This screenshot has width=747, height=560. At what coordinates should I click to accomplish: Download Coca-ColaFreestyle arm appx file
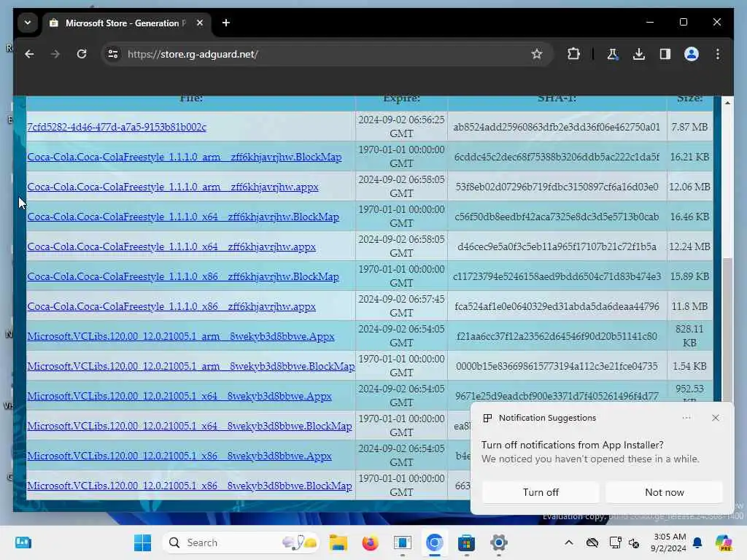coord(172,187)
